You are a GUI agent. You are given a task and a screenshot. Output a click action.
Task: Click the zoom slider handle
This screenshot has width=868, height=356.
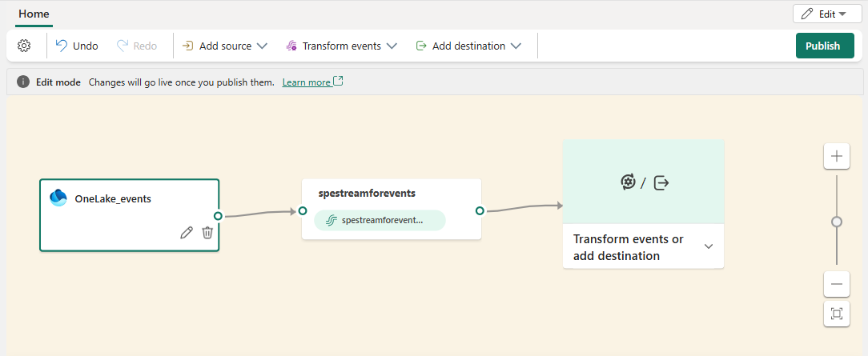point(837,222)
